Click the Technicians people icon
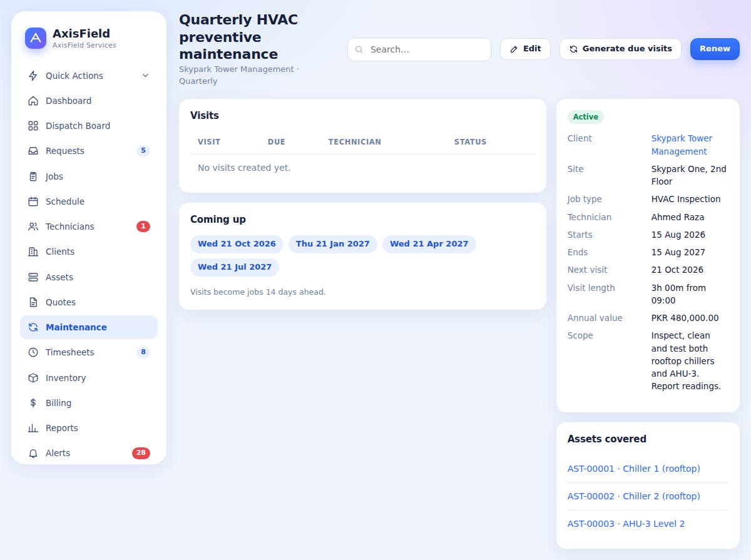Screen dimensions: 751x560 (x=33, y=227)
